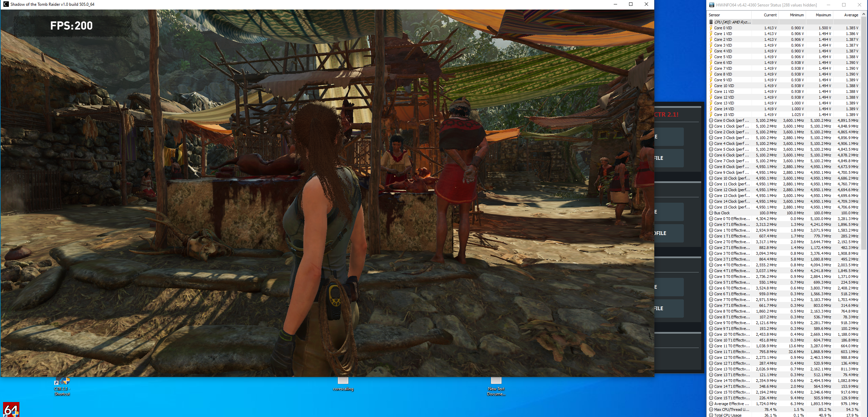Click the CPU chip icon on the AMD Ryzen header row

click(711, 22)
